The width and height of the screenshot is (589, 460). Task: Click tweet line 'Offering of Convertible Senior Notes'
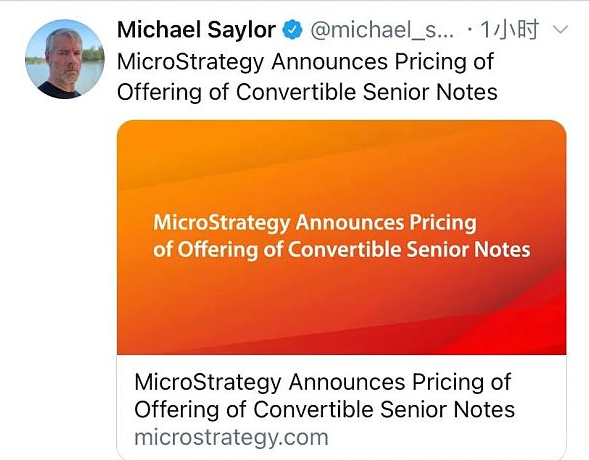[307, 92]
